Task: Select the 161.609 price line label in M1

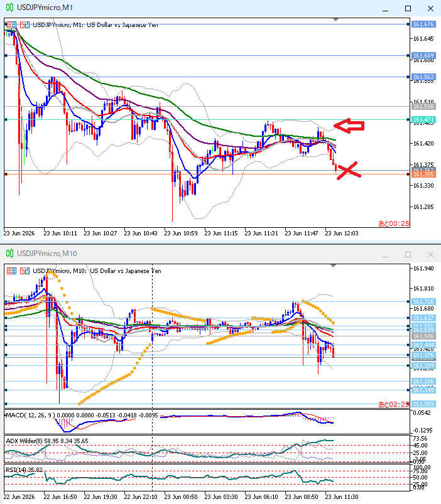Action: [423, 56]
